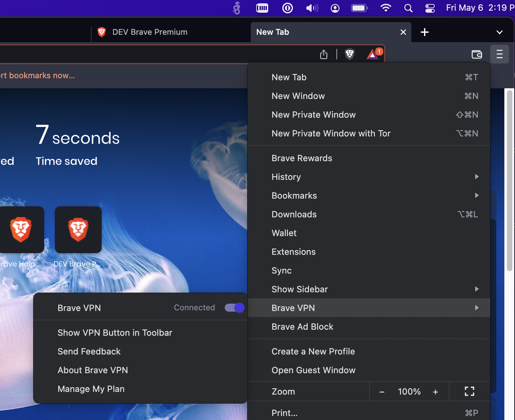Open the DEV Brave shortcut thumbnail
515x420 pixels.
pos(78,230)
